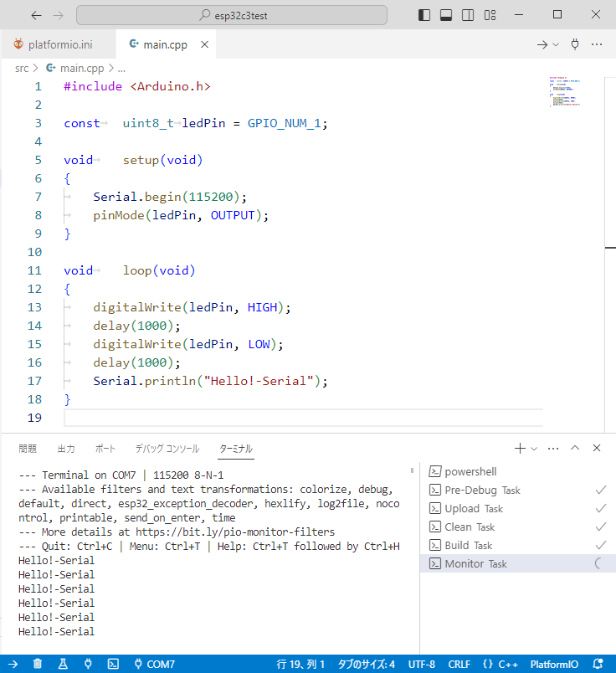616x673 pixels.
Task: Change the CRLF end of line sequence
Action: 459,665
